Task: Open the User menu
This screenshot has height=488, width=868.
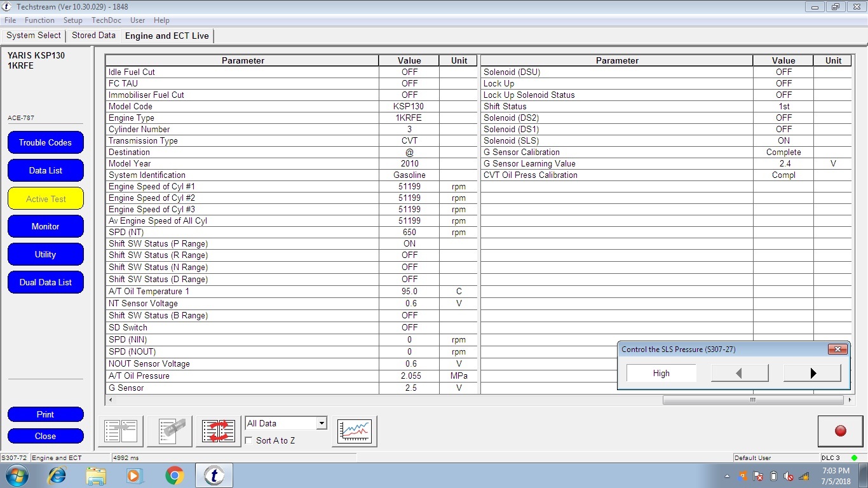Action: coord(138,20)
